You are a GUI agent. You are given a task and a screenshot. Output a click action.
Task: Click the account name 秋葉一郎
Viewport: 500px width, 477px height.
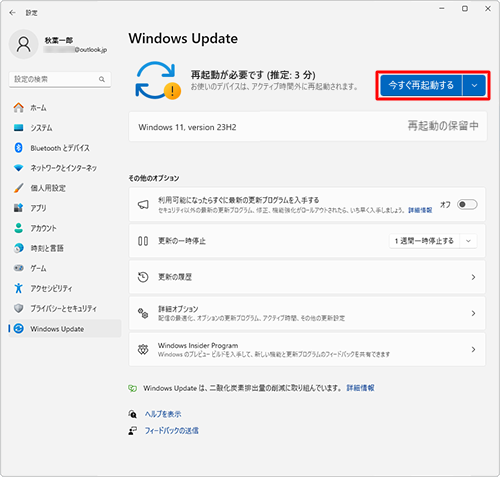click(59, 40)
